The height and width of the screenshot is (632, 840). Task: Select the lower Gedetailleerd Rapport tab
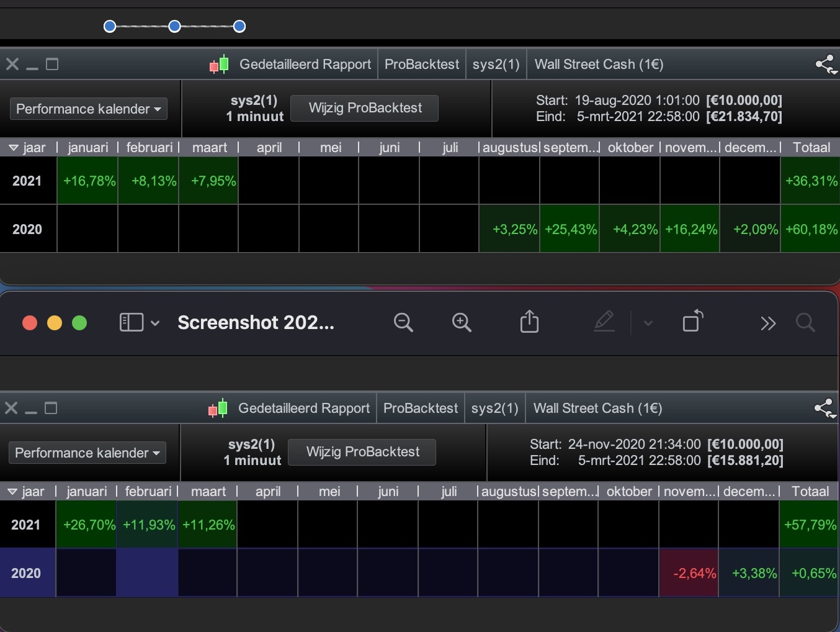tap(303, 409)
